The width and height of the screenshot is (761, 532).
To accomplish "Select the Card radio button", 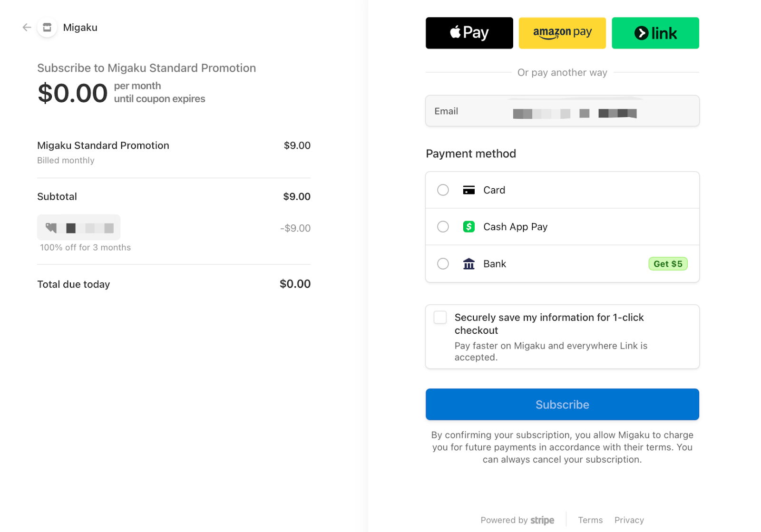I will (443, 190).
